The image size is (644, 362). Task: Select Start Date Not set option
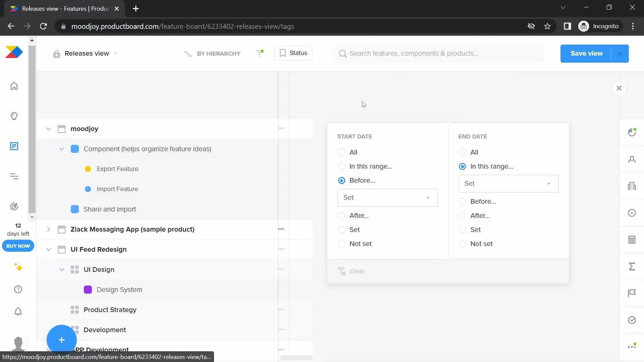(341, 244)
